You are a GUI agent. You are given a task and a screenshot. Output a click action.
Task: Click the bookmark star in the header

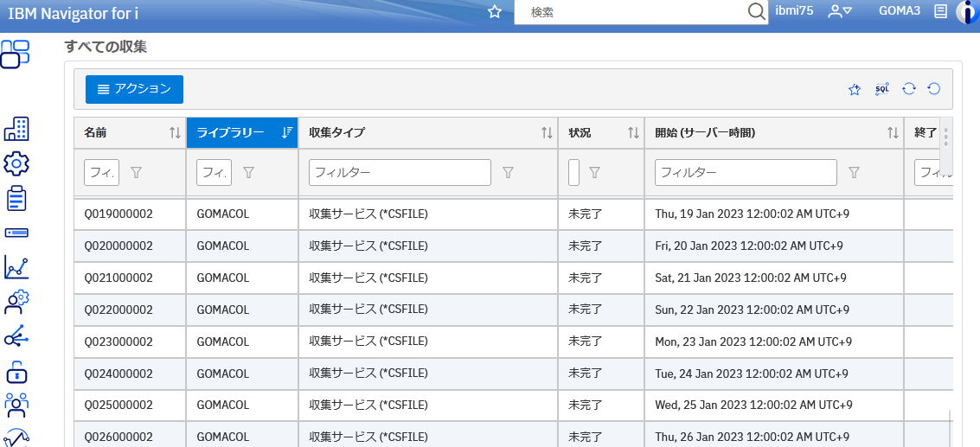pyautogui.click(x=495, y=12)
